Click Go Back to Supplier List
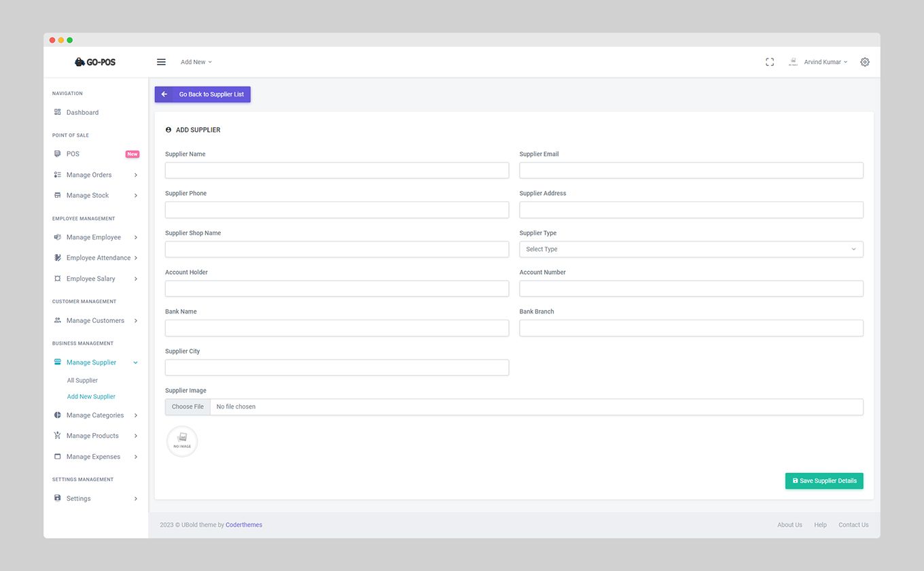 click(x=202, y=94)
